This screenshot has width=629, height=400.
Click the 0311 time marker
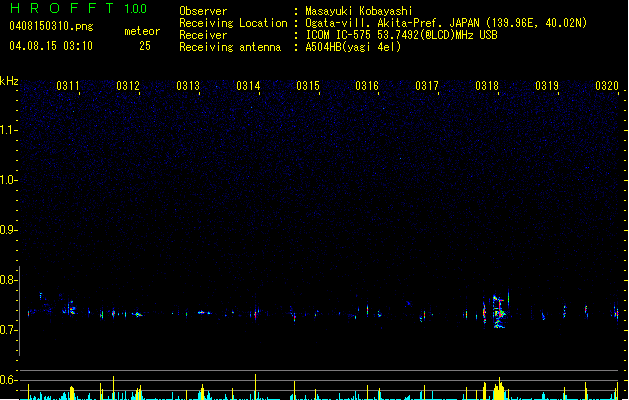coord(68,86)
